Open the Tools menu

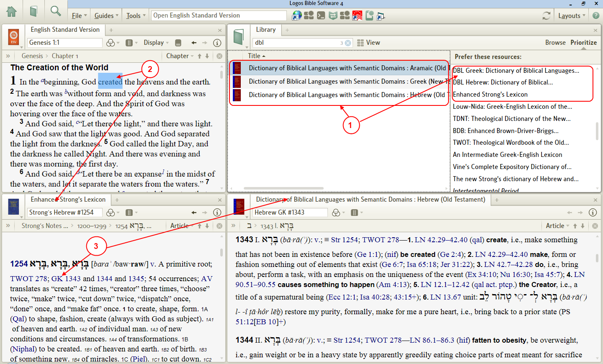tap(136, 16)
